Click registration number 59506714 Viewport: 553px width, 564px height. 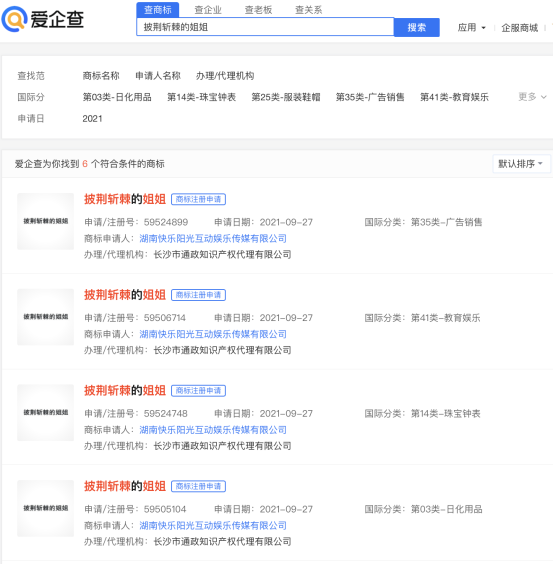[x=165, y=318]
